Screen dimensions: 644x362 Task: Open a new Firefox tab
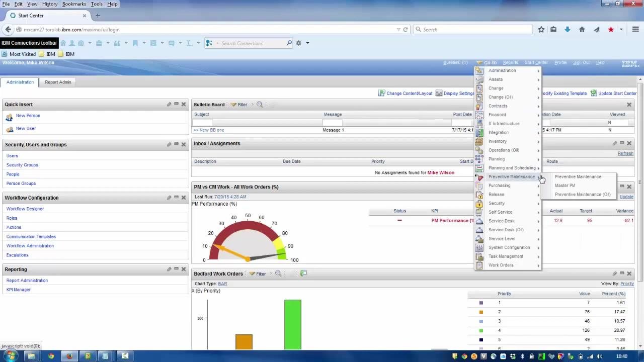pyautogui.click(x=98, y=16)
